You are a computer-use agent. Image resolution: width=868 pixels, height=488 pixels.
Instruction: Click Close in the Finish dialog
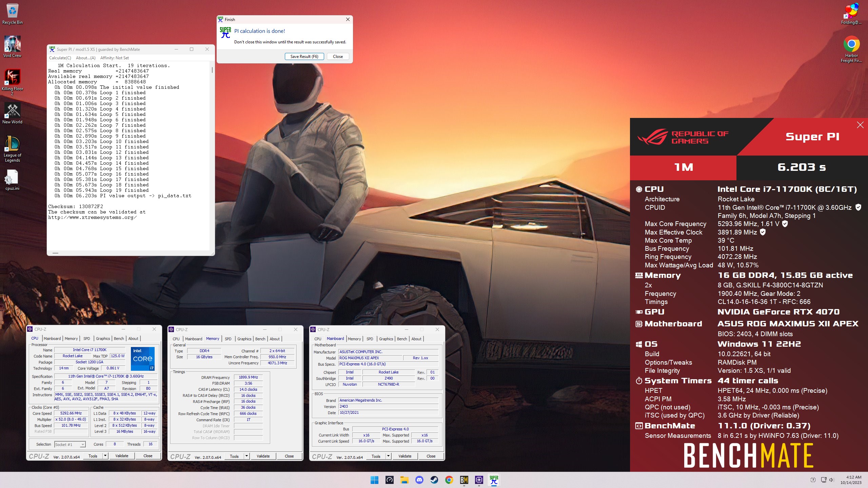pos(338,57)
